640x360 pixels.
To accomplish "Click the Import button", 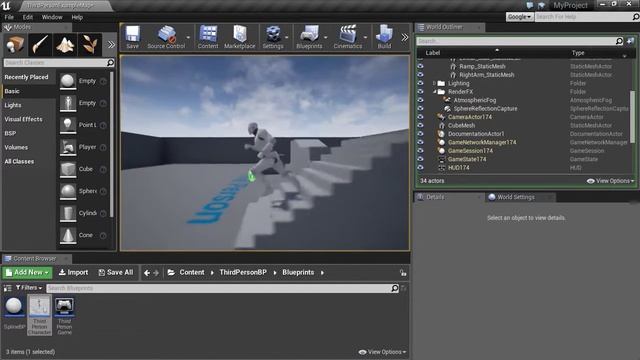I will tap(73, 272).
